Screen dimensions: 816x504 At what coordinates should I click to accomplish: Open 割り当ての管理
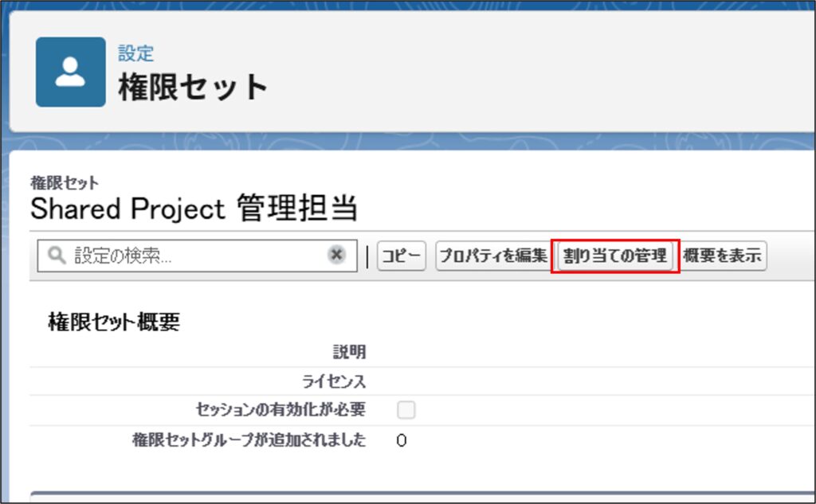(614, 256)
